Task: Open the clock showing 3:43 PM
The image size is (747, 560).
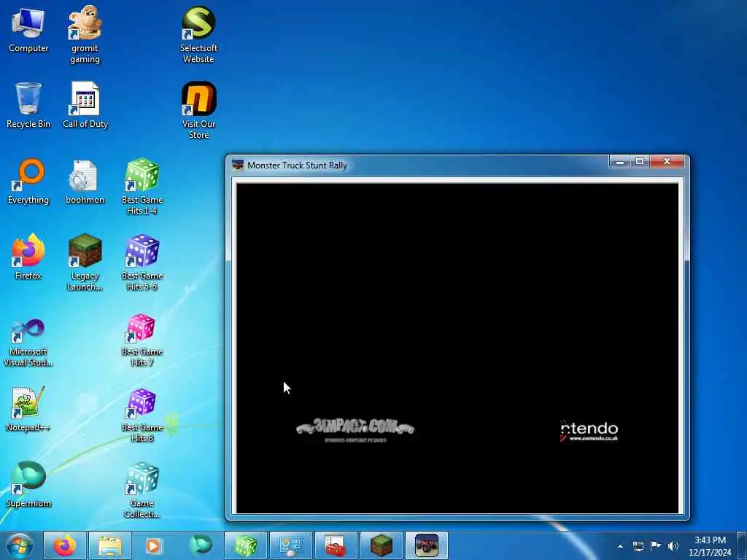Action: 710,546
